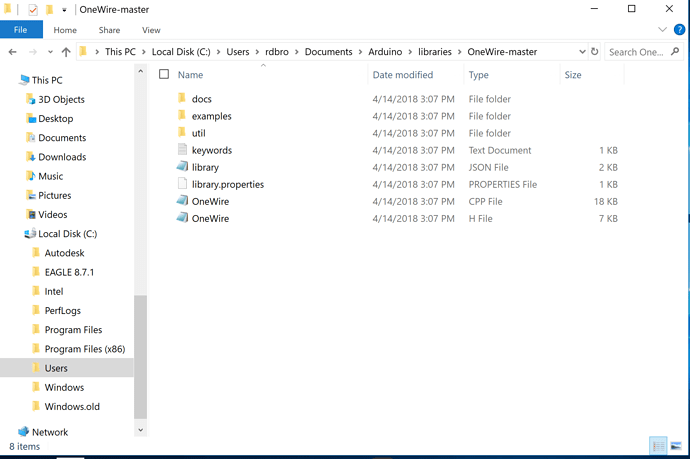The width and height of the screenshot is (690, 459).
Task: Sort by the Size column header
Action: (573, 75)
